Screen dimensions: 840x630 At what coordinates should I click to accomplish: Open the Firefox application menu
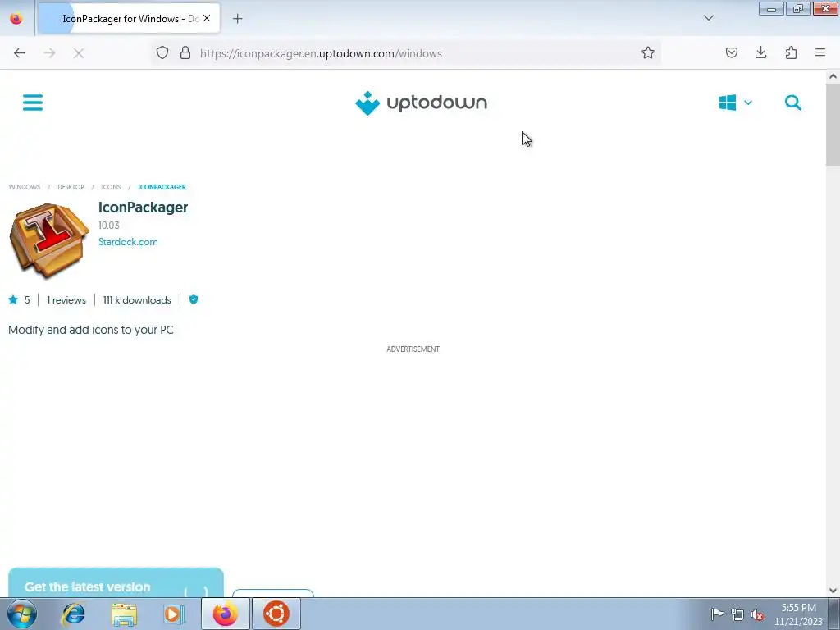(820, 52)
